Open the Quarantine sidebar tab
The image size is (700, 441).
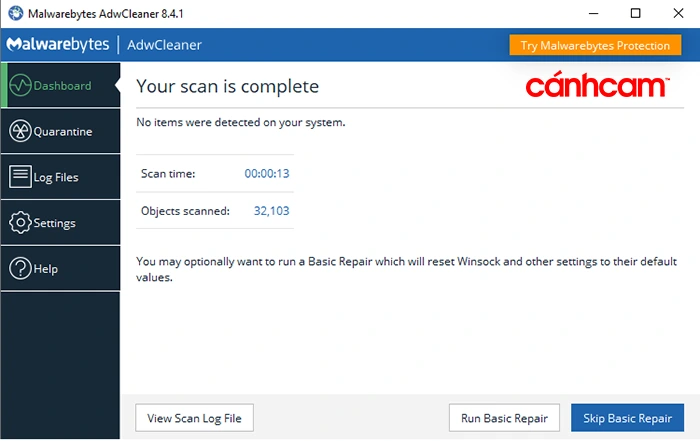[61, 131]
